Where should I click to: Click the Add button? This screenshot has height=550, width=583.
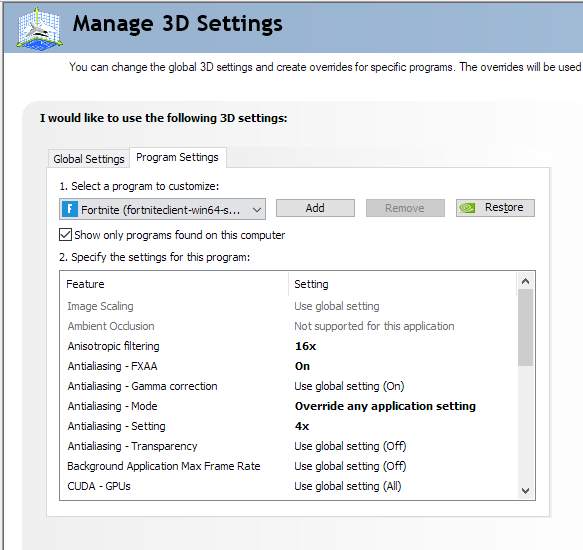pos(315,208)
